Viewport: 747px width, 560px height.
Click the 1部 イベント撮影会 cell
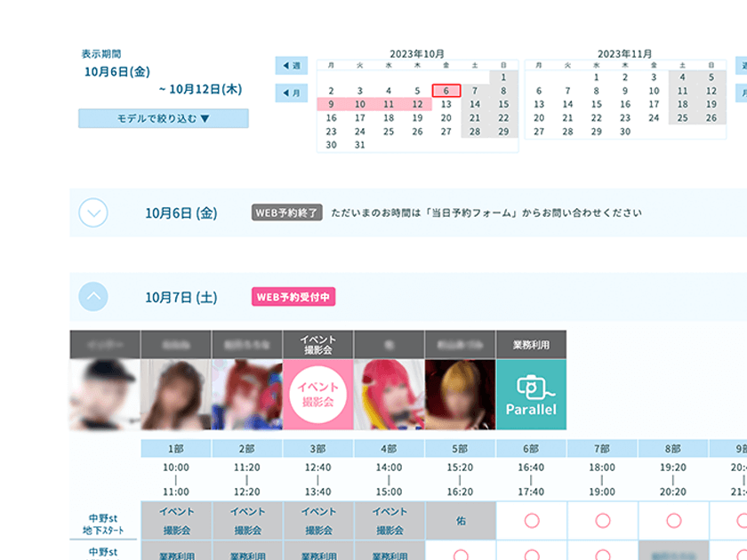pyautogui.click(x=176, y=521)
